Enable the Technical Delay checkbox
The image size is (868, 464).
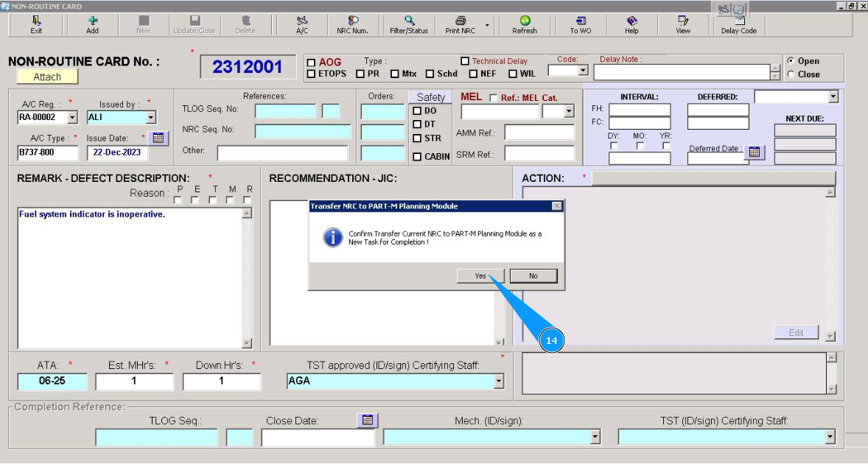click(x=465, y=61)
